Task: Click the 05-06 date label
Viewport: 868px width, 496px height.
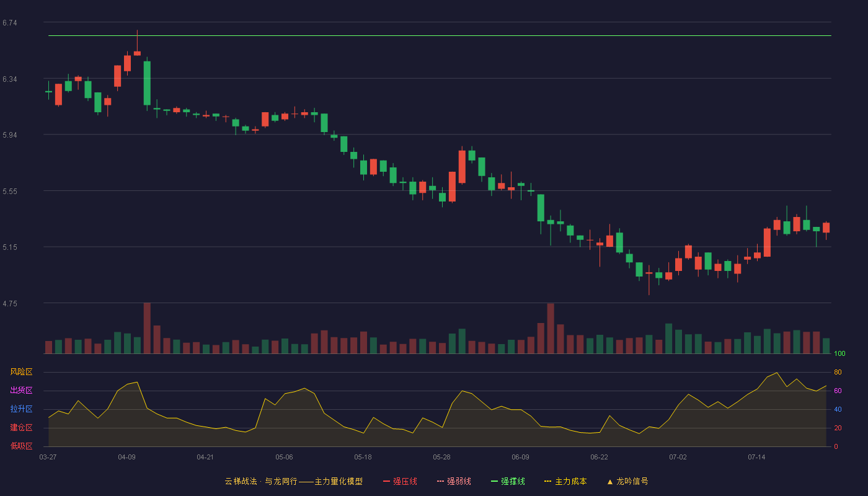Action: pos(284,457)
